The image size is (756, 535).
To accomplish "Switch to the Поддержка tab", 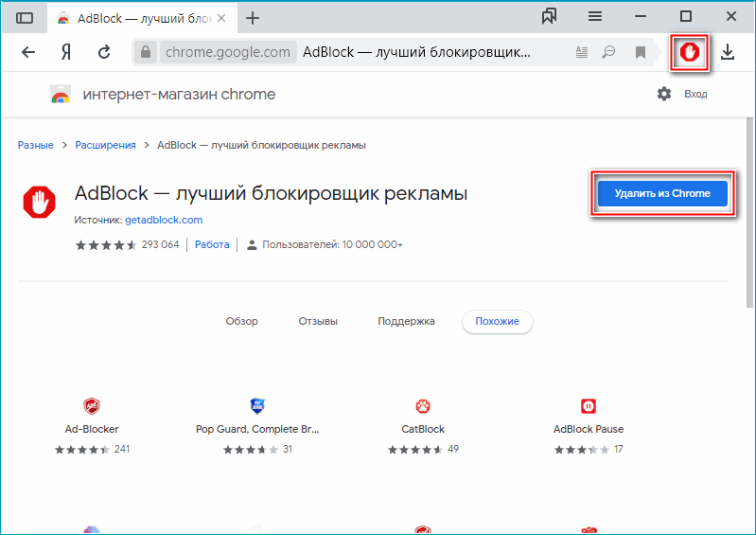I will 406,321.
